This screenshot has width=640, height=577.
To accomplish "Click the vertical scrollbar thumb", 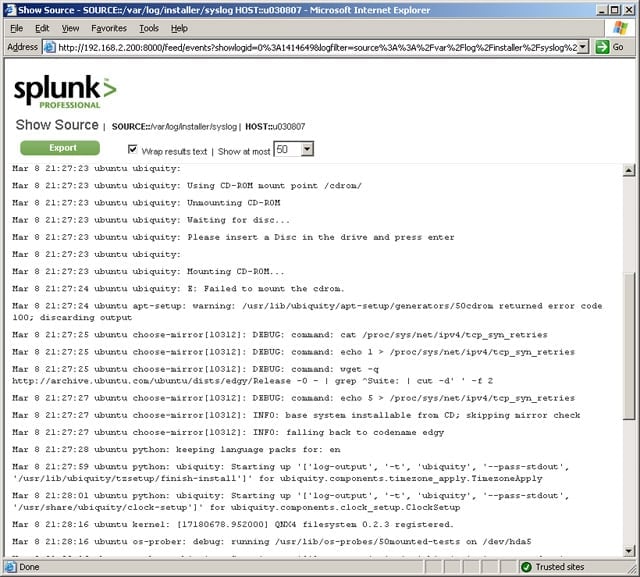I will point(629,346).
